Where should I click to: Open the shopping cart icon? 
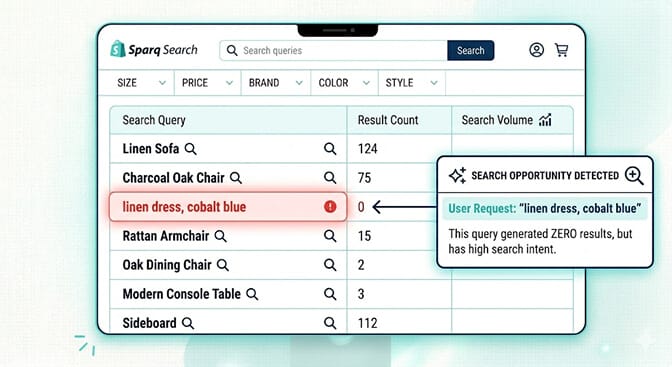pos(561,50)
